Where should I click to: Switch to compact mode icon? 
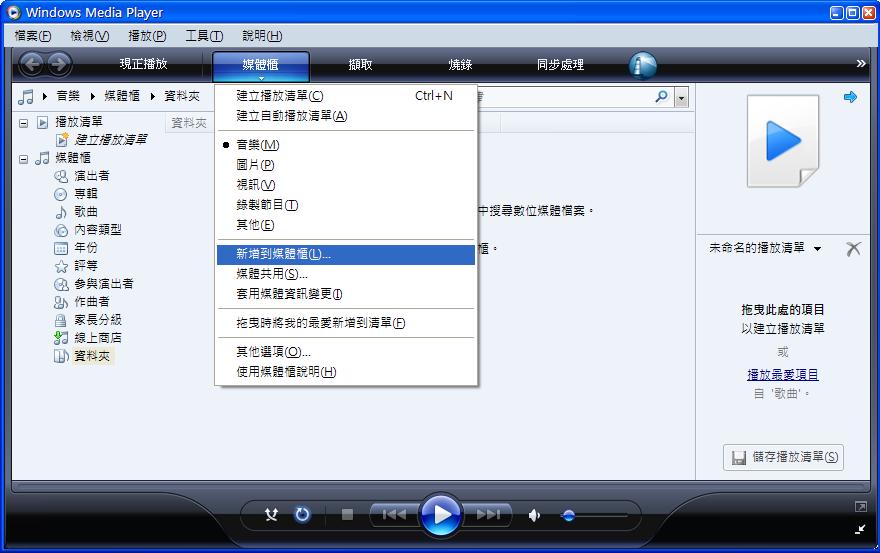[860, 529]
